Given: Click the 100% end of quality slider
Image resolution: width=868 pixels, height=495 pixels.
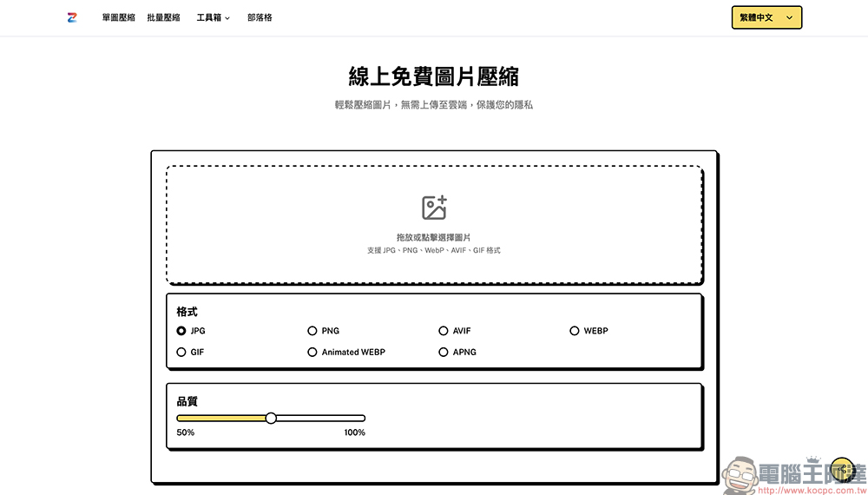Looking at the screenshot, I should pos(354,432).
